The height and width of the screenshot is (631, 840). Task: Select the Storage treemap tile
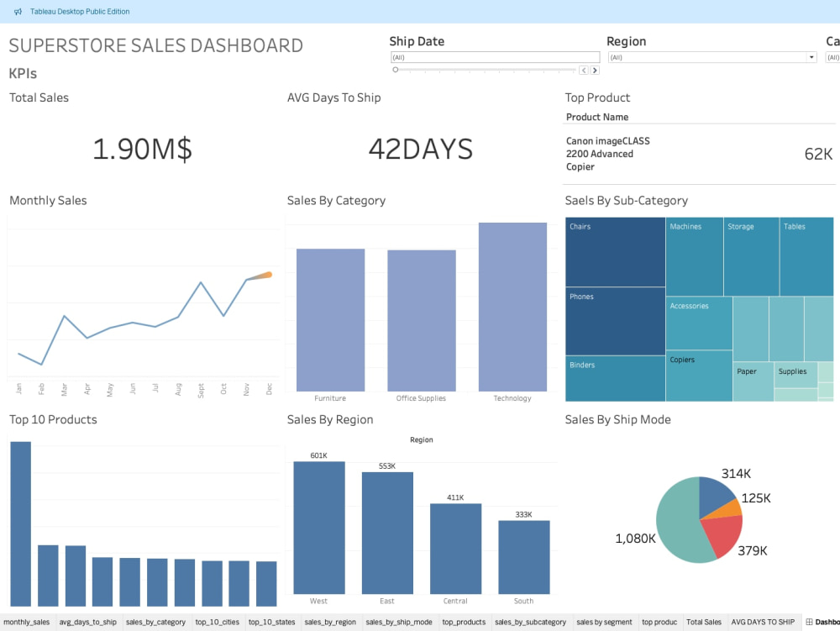(x=752, y=256)
